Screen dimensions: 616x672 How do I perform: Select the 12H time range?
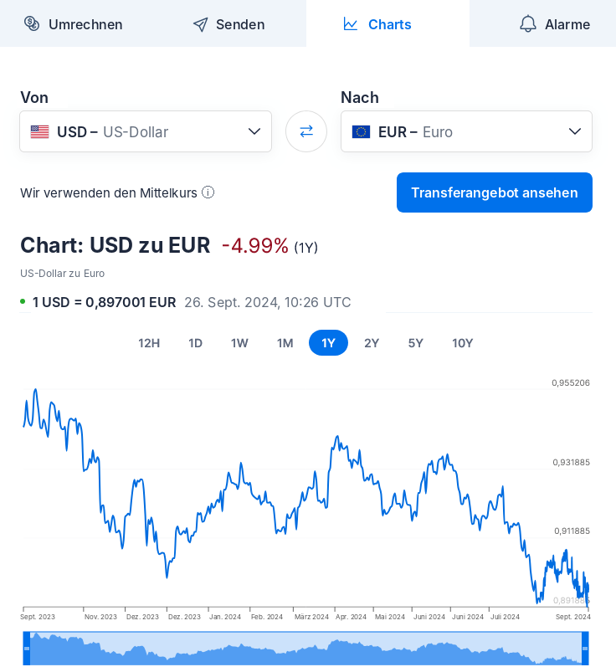click(149, 343)
